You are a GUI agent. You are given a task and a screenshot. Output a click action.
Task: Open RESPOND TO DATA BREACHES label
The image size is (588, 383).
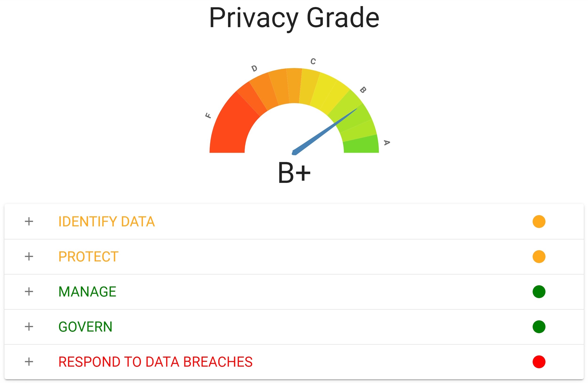(x=155, y=362)
